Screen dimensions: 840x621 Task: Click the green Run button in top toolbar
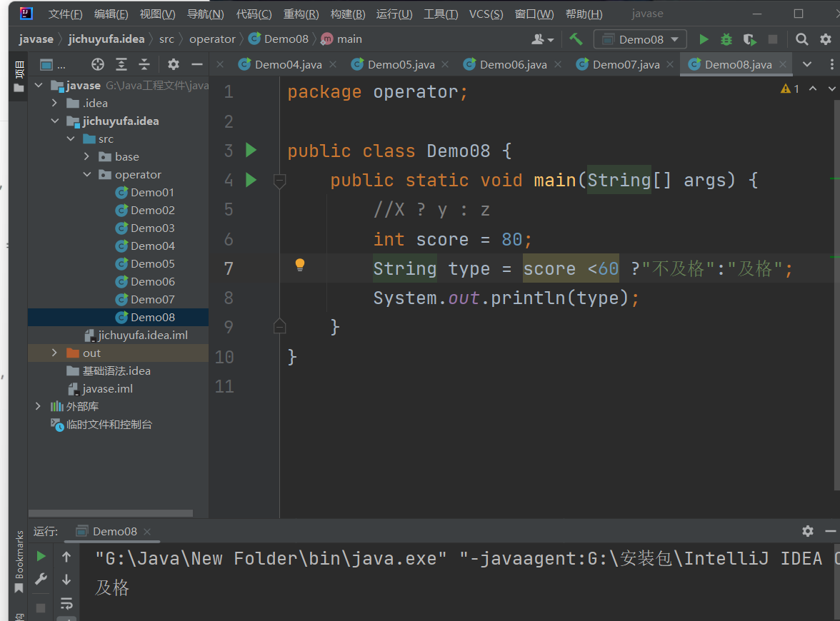(704, 39)
